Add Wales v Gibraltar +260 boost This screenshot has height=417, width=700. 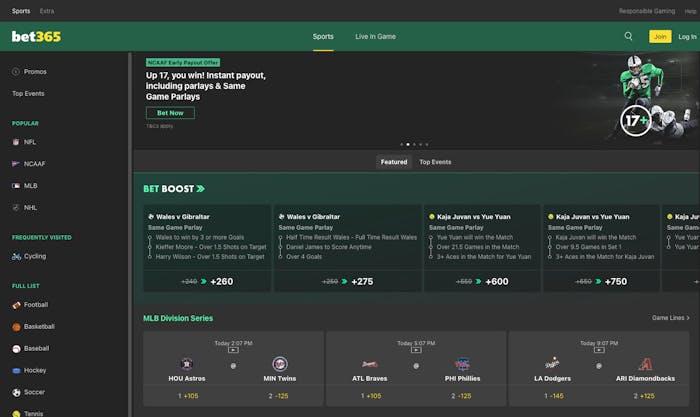207,281
